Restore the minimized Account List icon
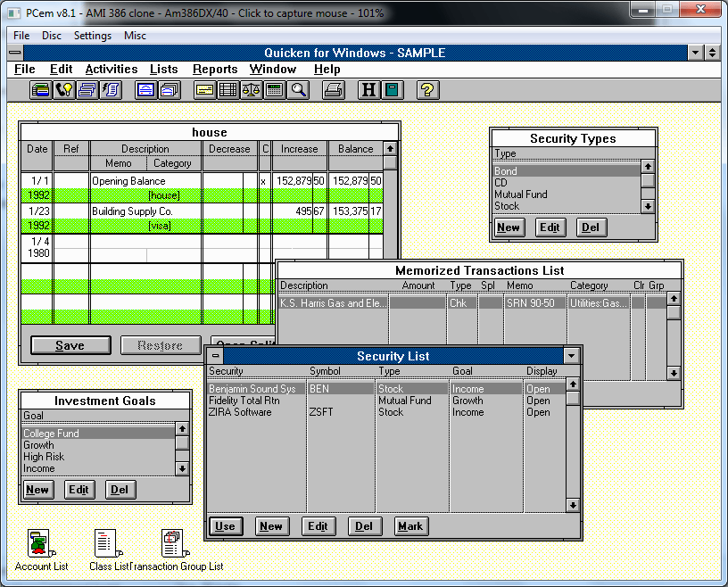Screen dimensions: 728x587 pyautogui.click(x=41, y=550)
